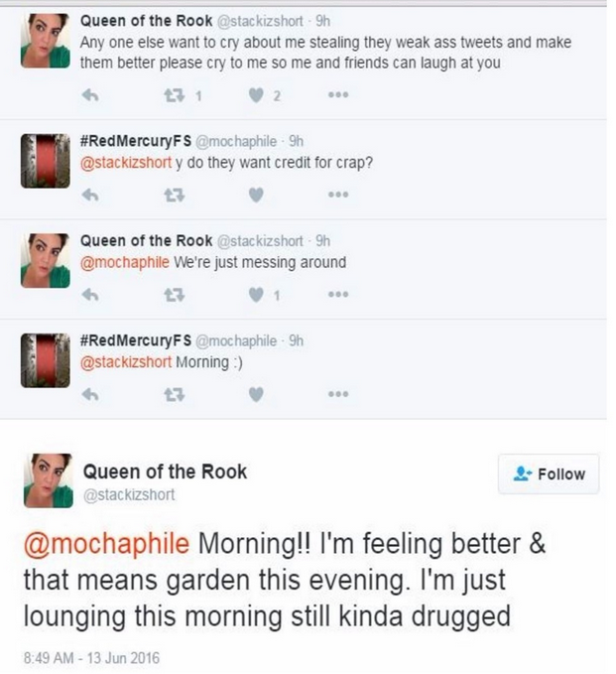Open more menu on 'credit for crap' tweet
The width and height of the screenshot is (616, 674).
(340, 197)
